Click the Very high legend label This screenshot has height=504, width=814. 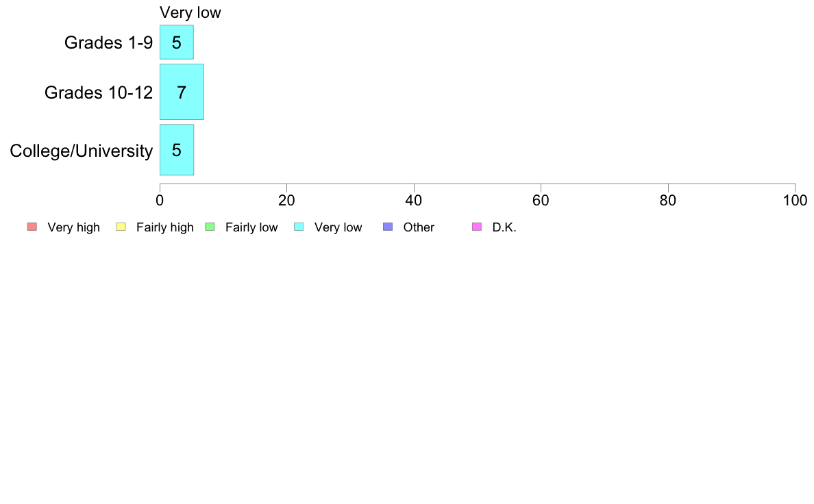(74, 227)
